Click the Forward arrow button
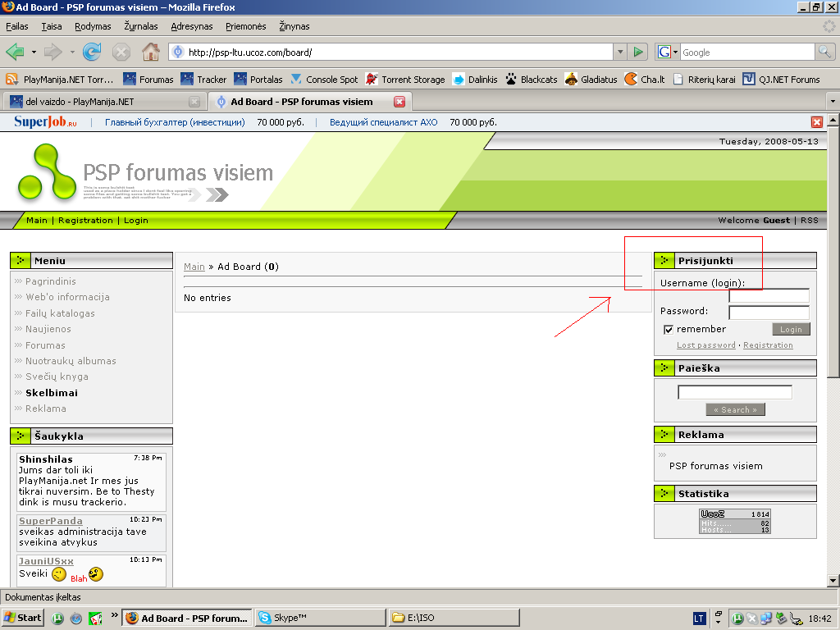The width and height of the screenshot is (840, 630). 53,52
